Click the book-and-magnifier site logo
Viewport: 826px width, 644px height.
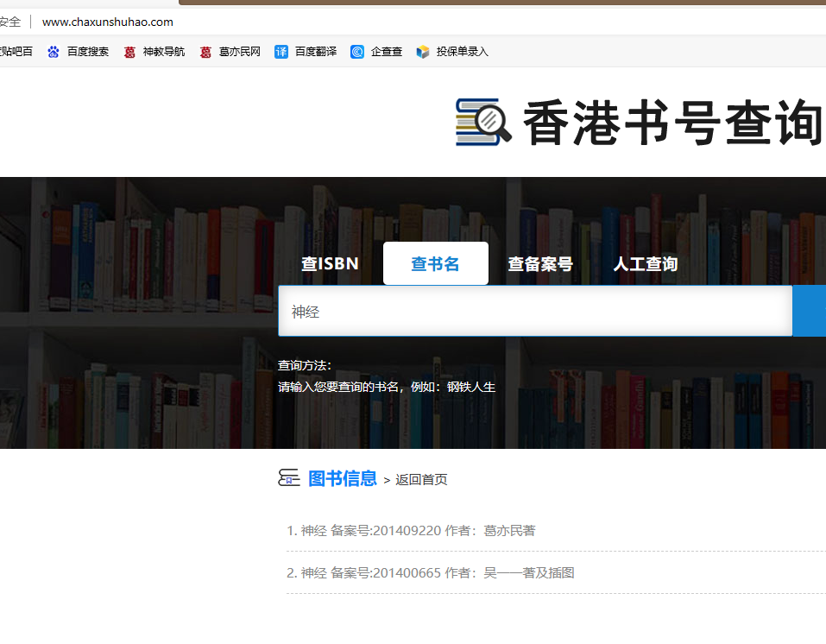pyautogui.click(x=482, y=122)
